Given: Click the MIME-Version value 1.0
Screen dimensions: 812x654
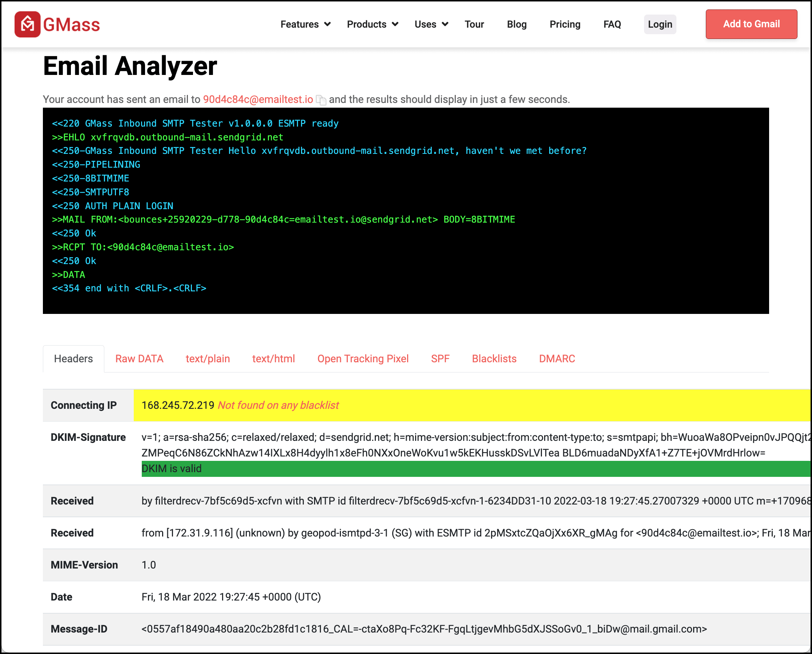Looking at the screenshot, I should (x=149, y=565).
